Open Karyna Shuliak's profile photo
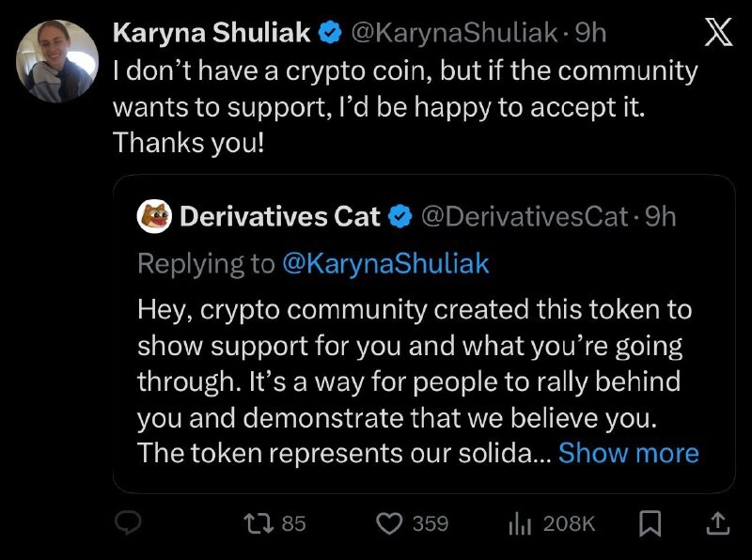This screenshot has height=560, width=752. click(x=57, y=61)
